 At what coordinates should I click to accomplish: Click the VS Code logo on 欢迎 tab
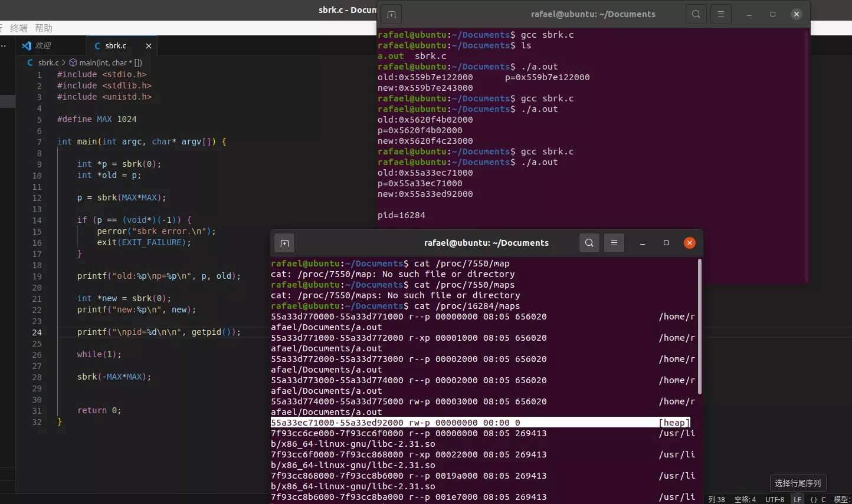click(x=27, y=46)
